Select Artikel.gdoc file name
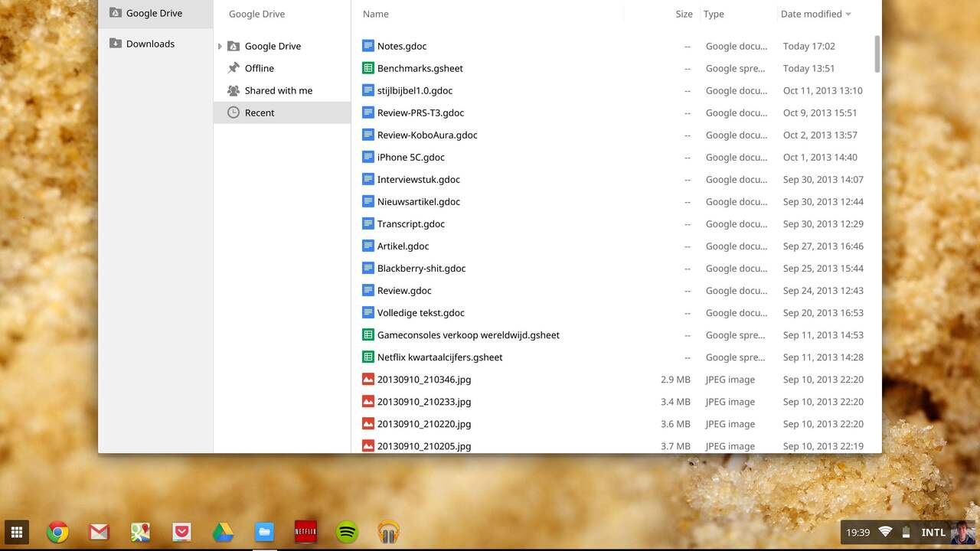 click(403, 246)
